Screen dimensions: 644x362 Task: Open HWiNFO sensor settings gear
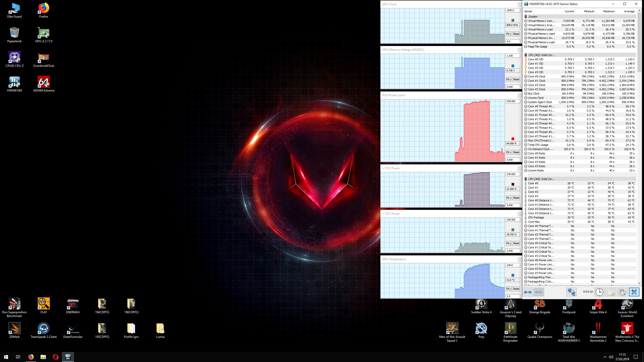(x=622, y=292)
